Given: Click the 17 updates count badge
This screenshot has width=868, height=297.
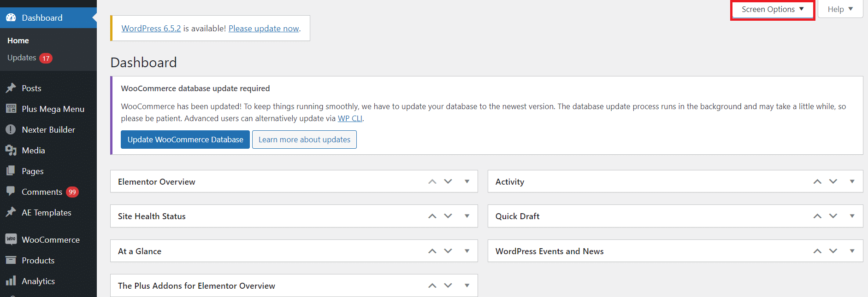Looking at the screenshot, I should [46, 58].
